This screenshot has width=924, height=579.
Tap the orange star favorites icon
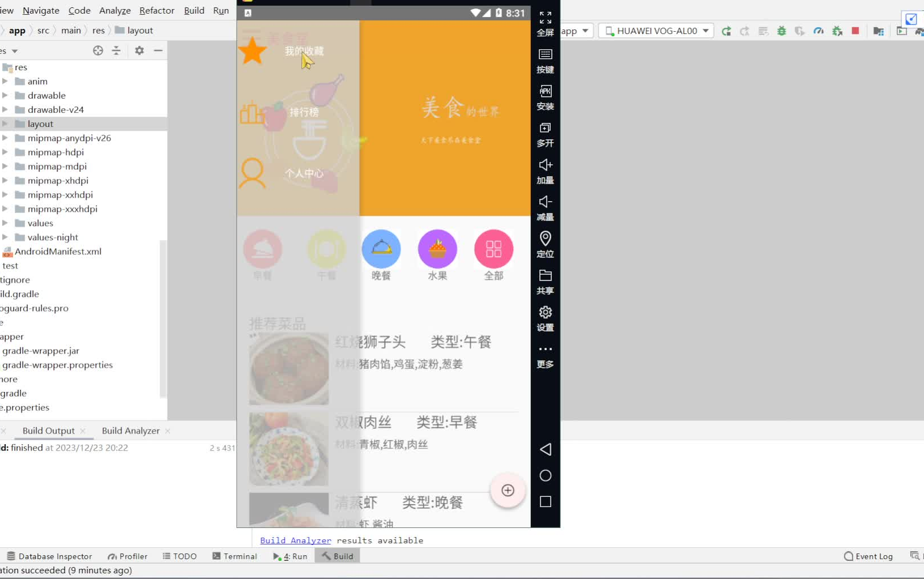pos(252,51)
